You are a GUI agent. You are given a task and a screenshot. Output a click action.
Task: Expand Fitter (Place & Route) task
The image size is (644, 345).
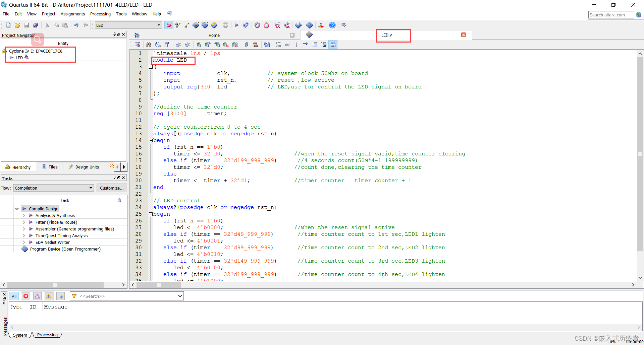tap(24, 222)
